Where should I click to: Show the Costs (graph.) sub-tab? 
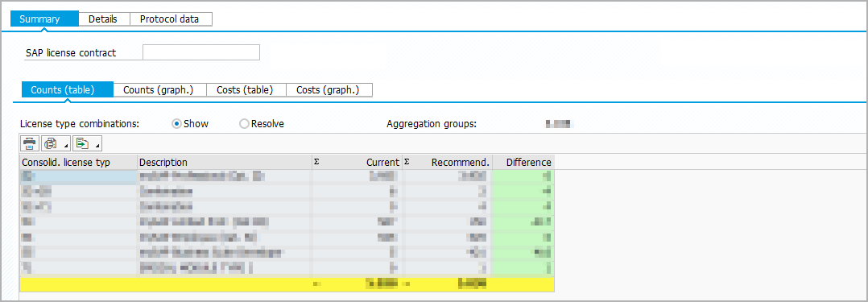[x=329, y=89]
